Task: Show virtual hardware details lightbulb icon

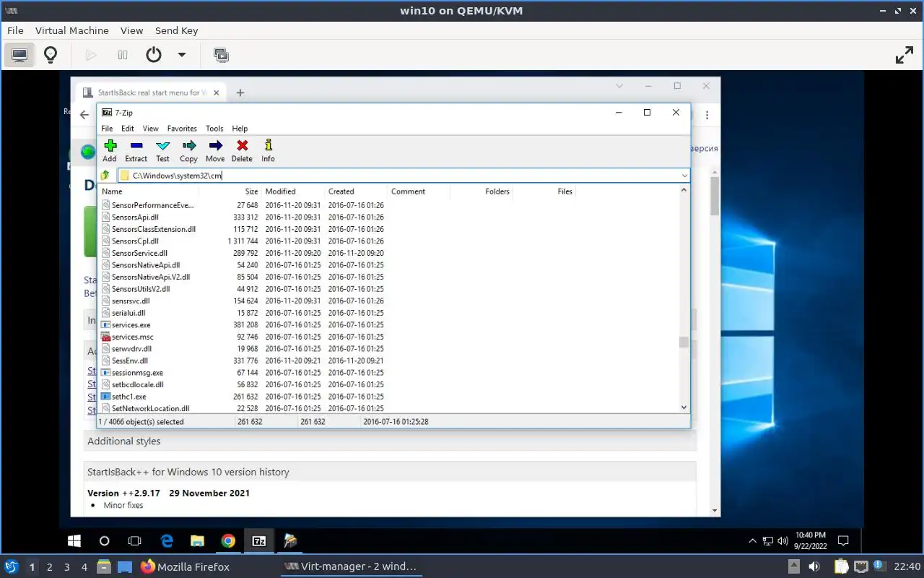Action: (x=51, y=55)
